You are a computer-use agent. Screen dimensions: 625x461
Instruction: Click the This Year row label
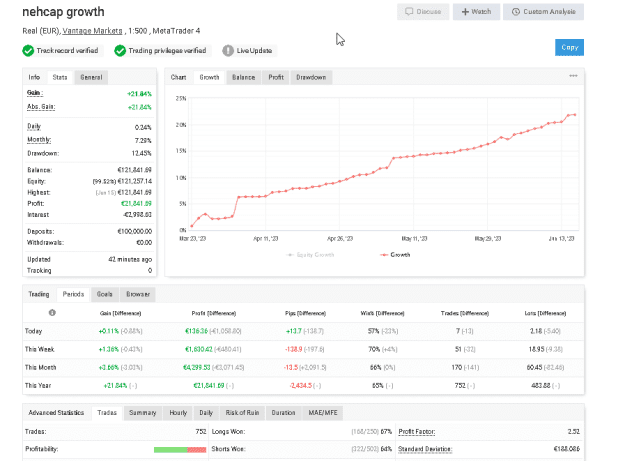(38, 386)
